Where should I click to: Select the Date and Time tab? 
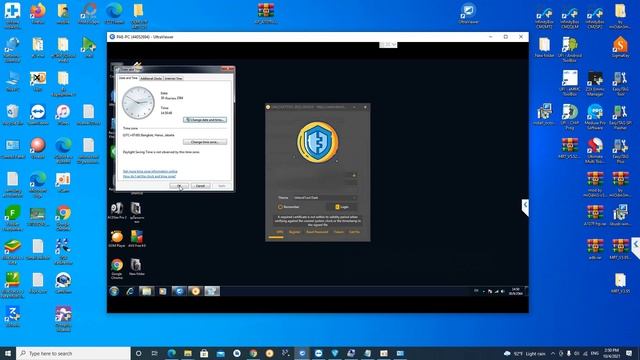[x=128, y=78]
